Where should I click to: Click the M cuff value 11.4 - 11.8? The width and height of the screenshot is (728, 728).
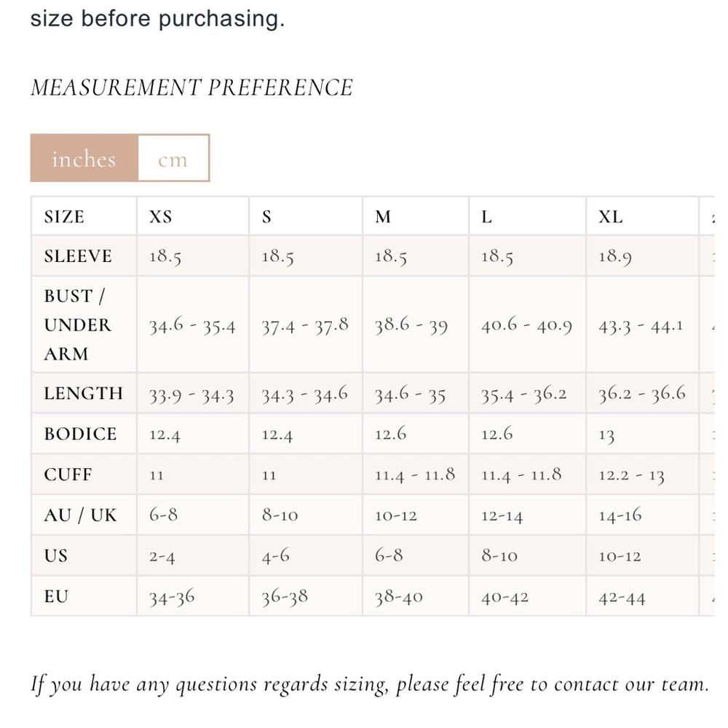point(415,475)
